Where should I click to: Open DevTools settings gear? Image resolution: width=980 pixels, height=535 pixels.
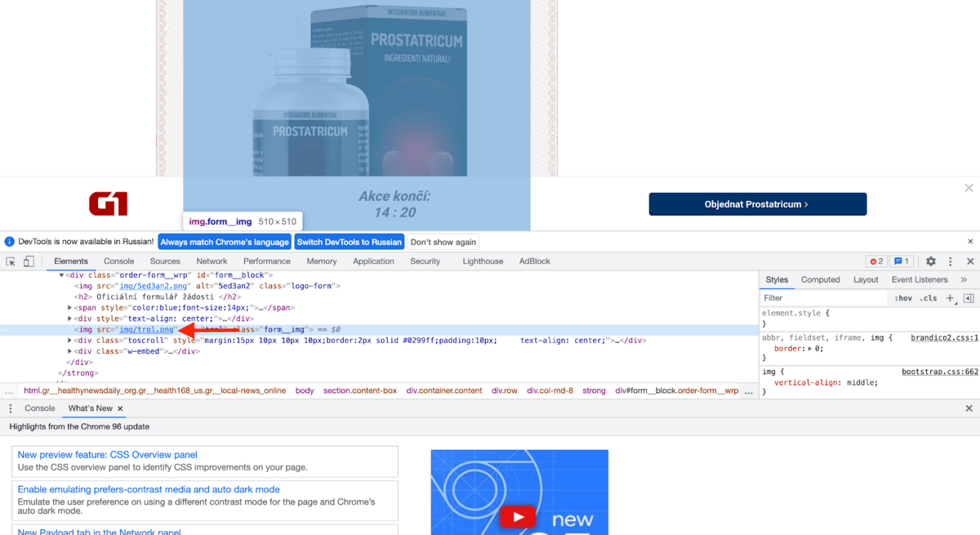(x=931, y=261)
